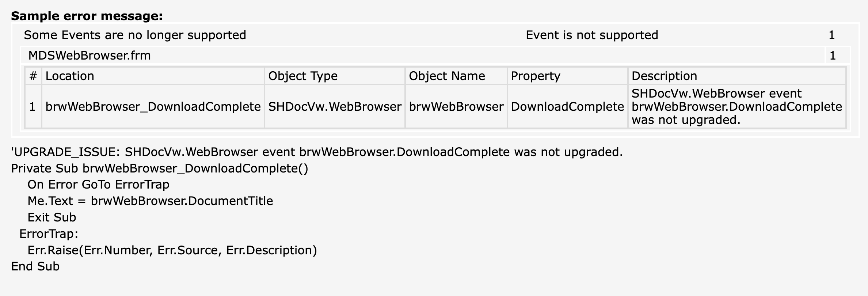
Task: Click the "On Error GoTo ErrorTrap" line
Action: [98, 185]
